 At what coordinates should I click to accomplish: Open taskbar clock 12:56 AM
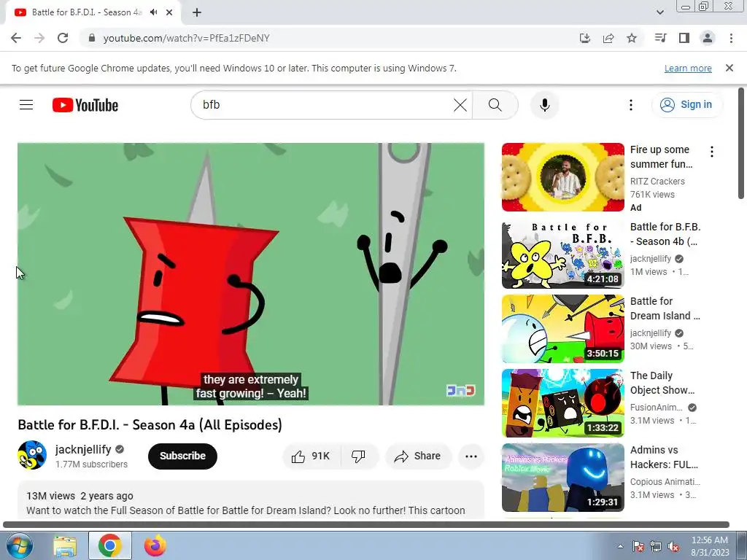(709, 546)
